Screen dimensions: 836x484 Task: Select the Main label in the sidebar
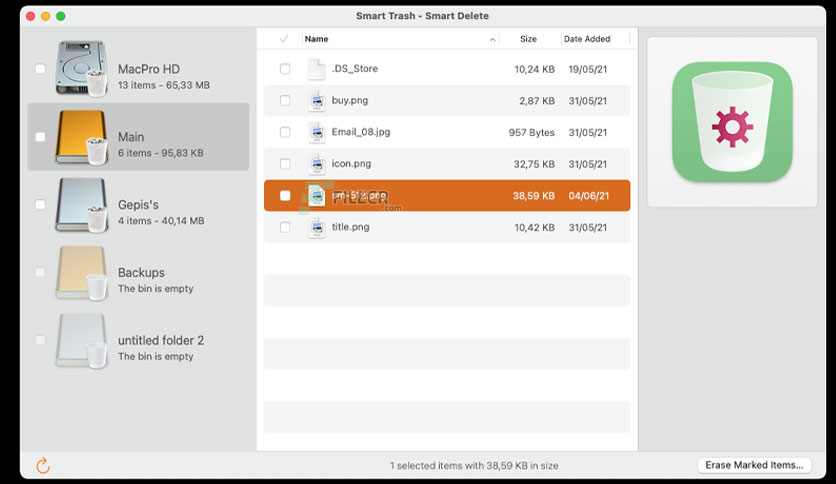tap(131, 137)
